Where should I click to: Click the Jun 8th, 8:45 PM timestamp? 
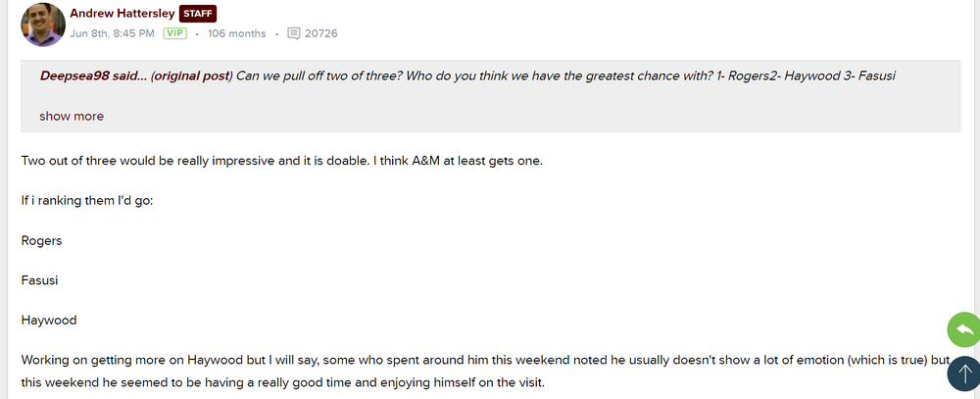[x=112, y=33]
